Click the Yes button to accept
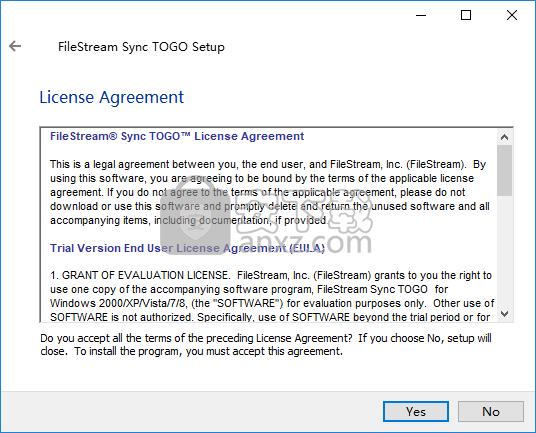The height and width of the screenshot is (433, 536). point(416,411)
